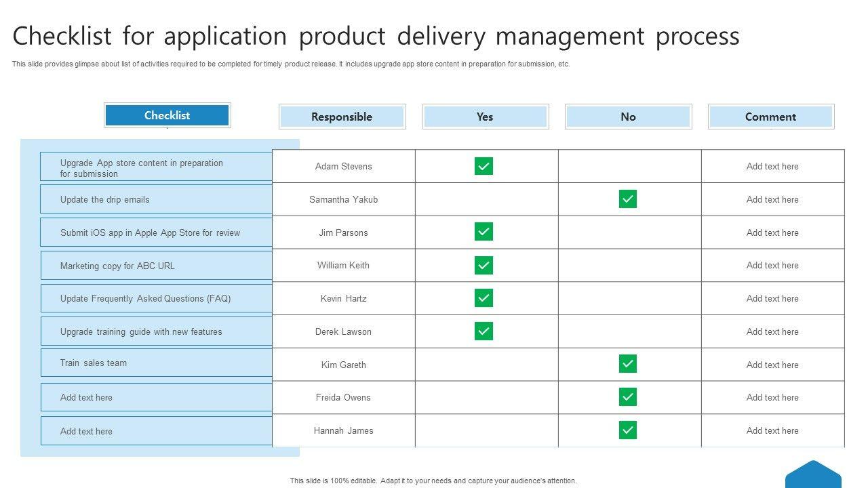This screenshot has width=868, height=488.
Task: Click William Keith's green Yes checkmark
Action: pos(484,265)
